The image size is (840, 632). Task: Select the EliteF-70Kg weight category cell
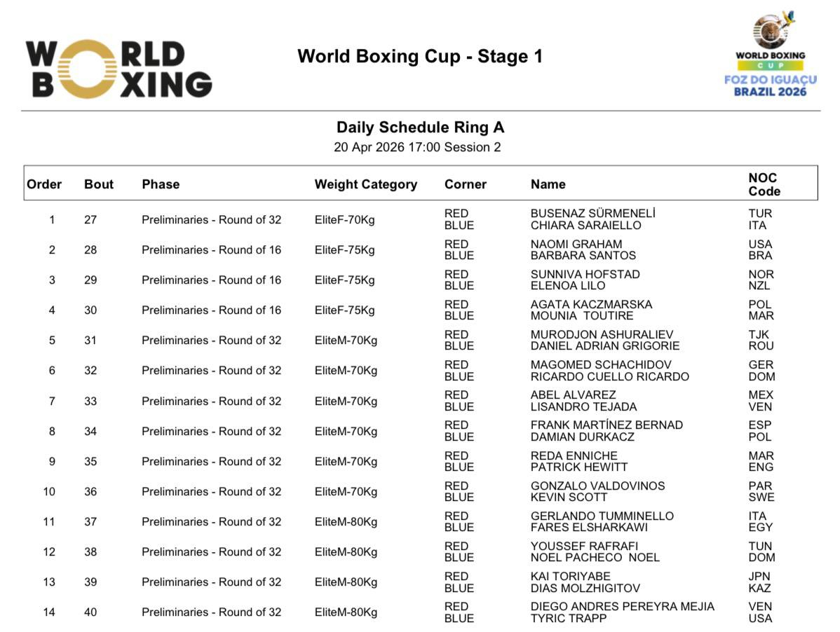click(344, 220)
